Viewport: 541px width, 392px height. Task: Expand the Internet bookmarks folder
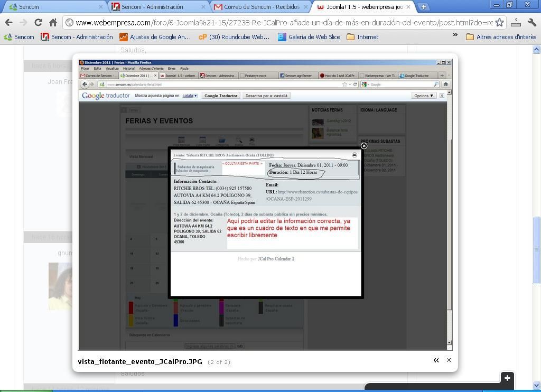362,37
